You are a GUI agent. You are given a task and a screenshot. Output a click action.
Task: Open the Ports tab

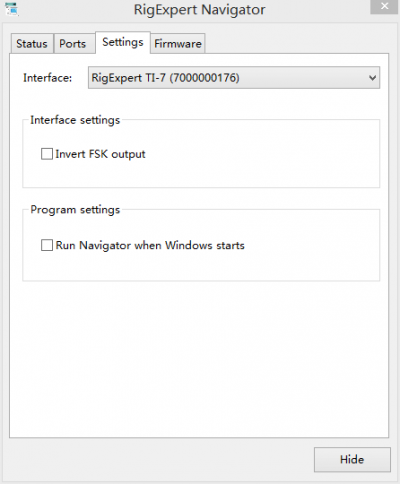(x=73, y=43)
